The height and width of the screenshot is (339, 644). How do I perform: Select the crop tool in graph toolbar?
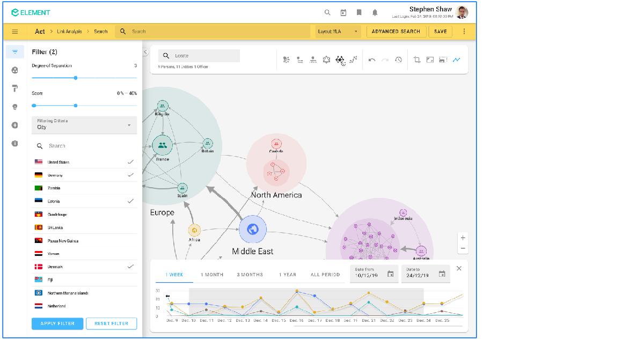417,60
